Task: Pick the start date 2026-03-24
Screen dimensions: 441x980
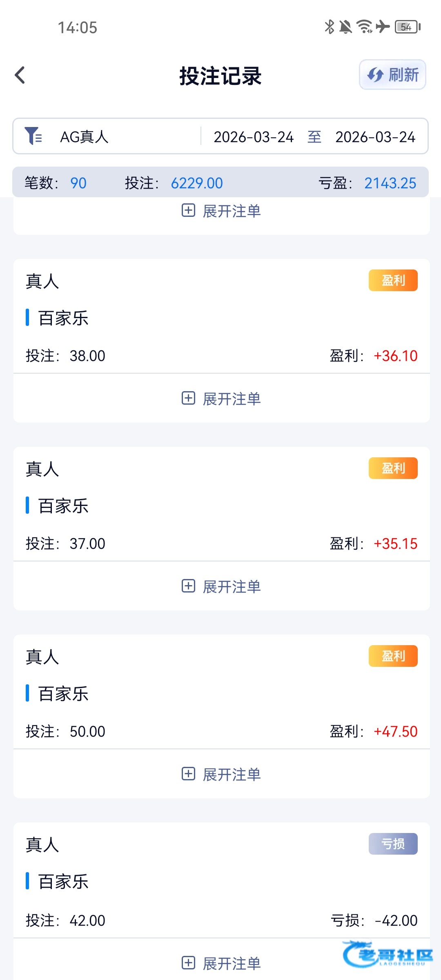Action: (254, 137)
